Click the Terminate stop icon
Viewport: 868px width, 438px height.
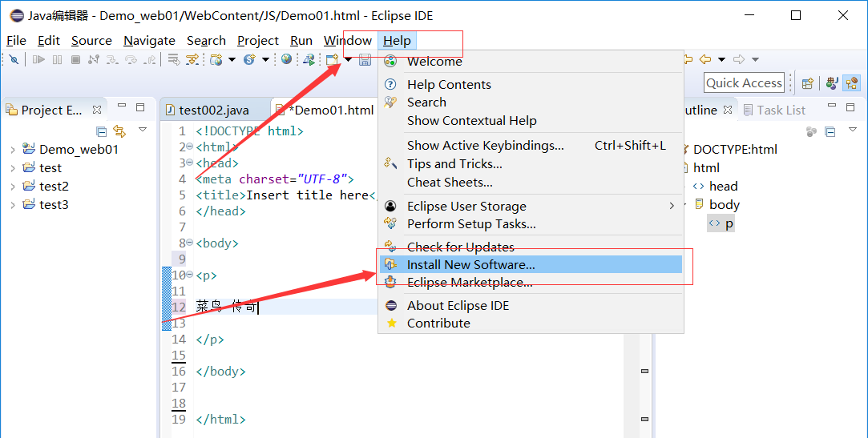tap(76, 59)
